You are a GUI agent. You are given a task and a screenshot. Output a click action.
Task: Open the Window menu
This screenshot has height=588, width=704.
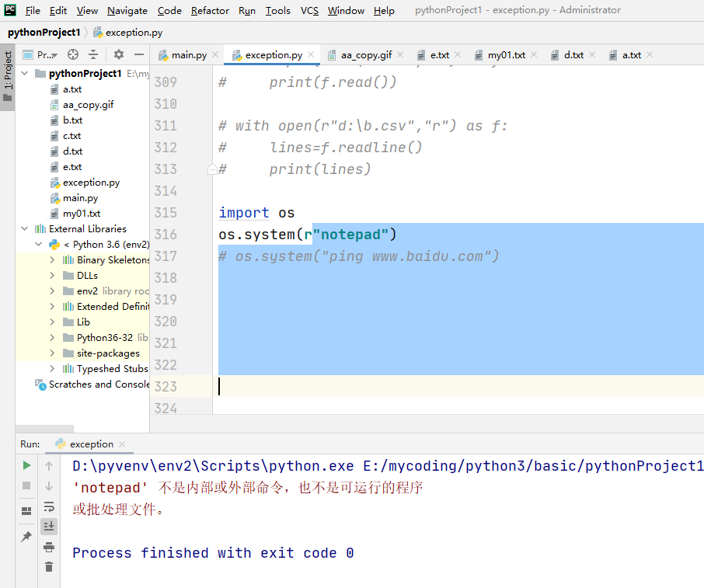point(346,10)
